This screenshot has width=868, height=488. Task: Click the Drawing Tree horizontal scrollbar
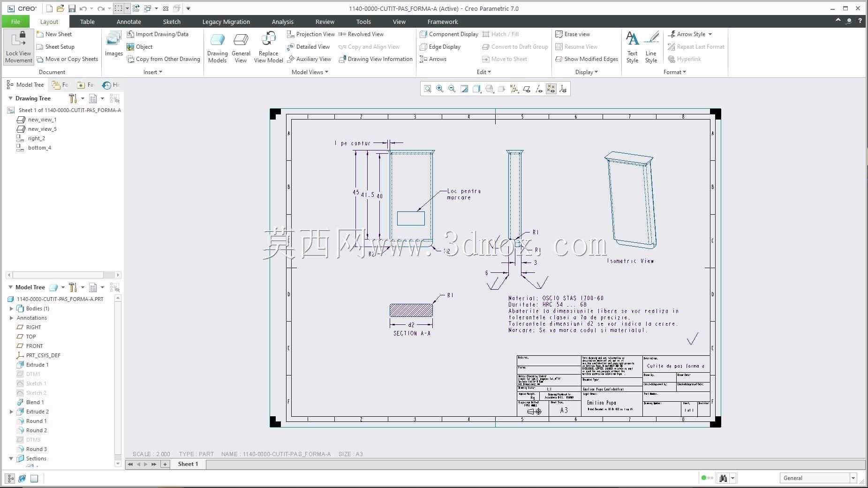click(x=63, y=275)
